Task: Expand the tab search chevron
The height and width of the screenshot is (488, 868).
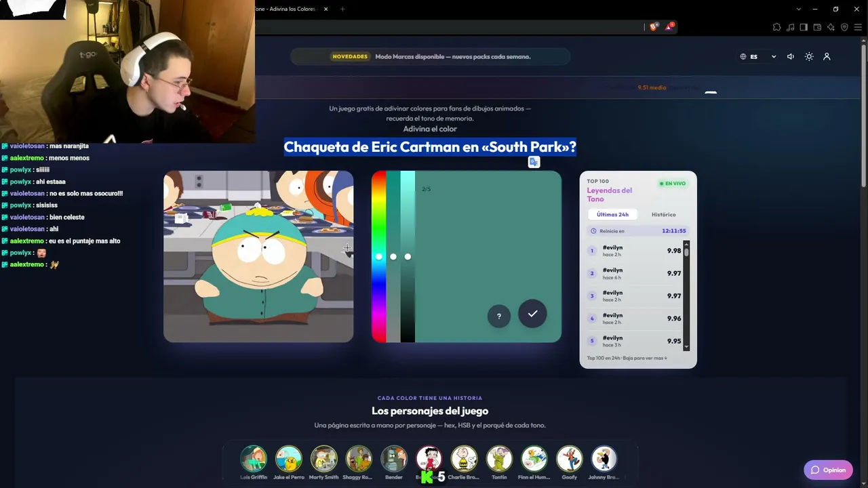Action: 799,9
